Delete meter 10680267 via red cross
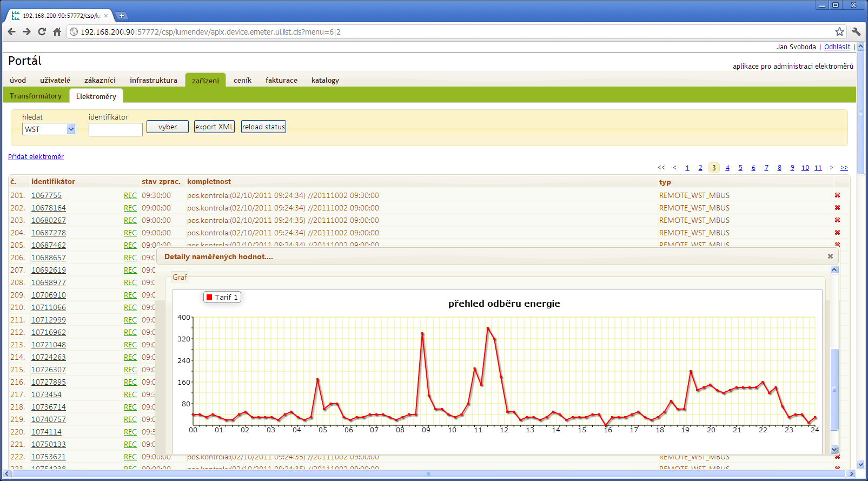Screen dimensions: 868x481 point(837,220)
